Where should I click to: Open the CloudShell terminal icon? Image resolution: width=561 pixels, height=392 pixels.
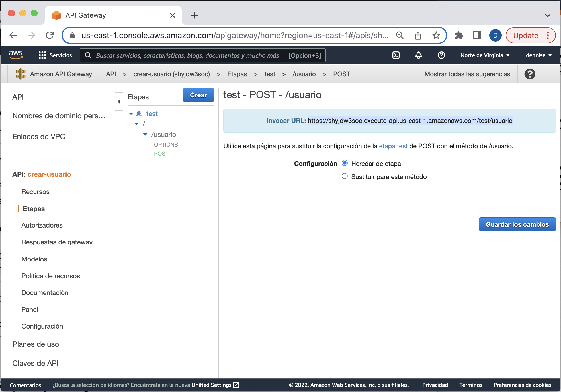click(396, 55)
